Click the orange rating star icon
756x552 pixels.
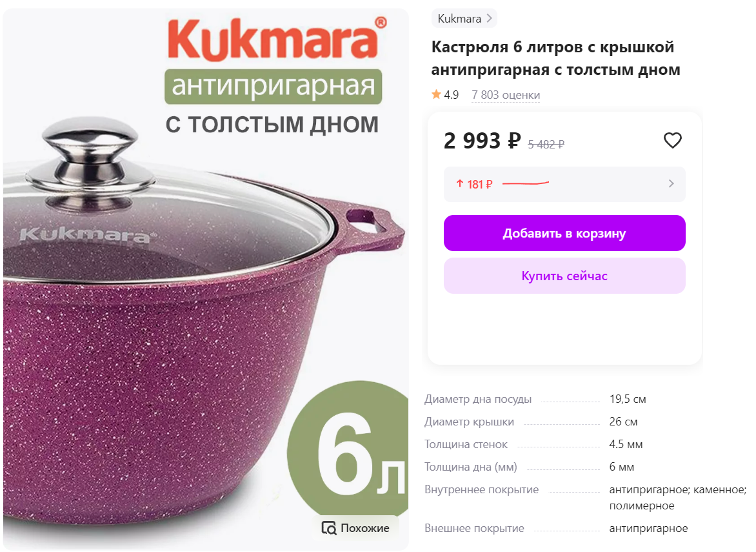[436, 94]
